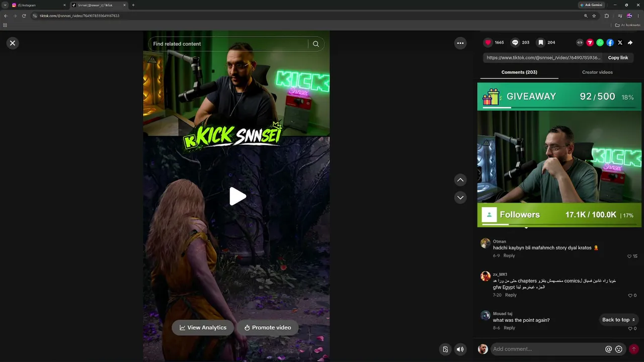The width and height of the screenshot is (644, 362).
Task: Go to the previous video with up chevron
Action: 460,180
